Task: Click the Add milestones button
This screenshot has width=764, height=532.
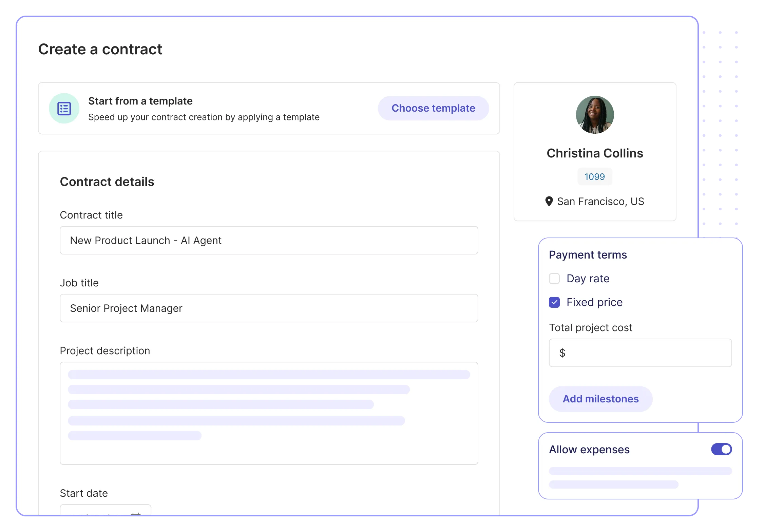Action: (600, 399)
